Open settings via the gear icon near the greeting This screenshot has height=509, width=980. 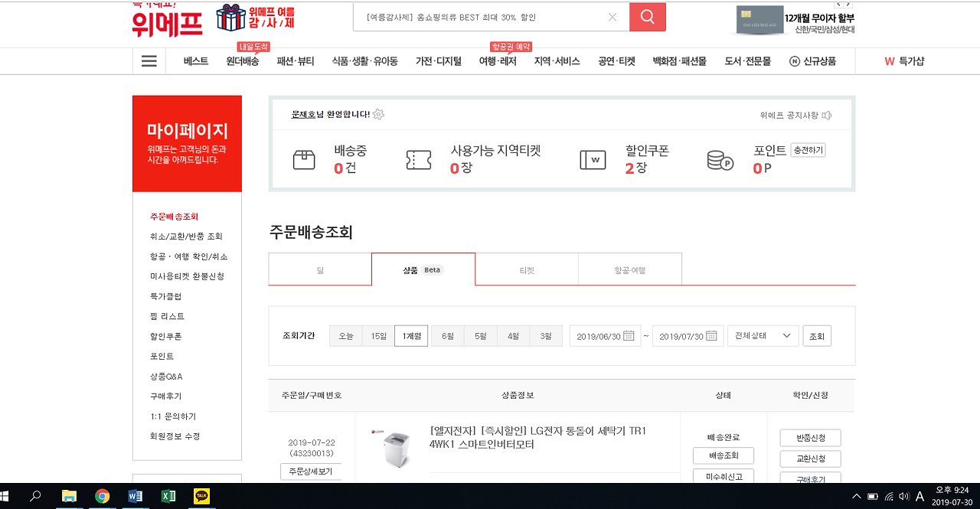coord(378,114)
